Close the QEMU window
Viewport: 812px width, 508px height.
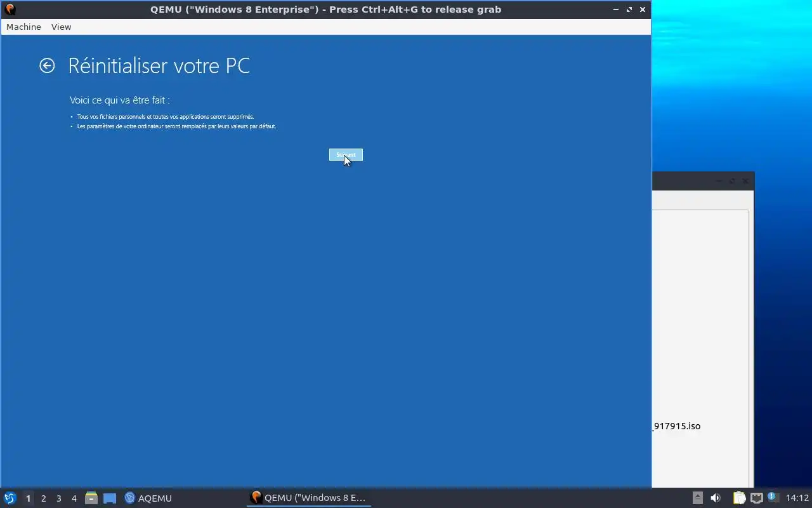coord(643,10)
